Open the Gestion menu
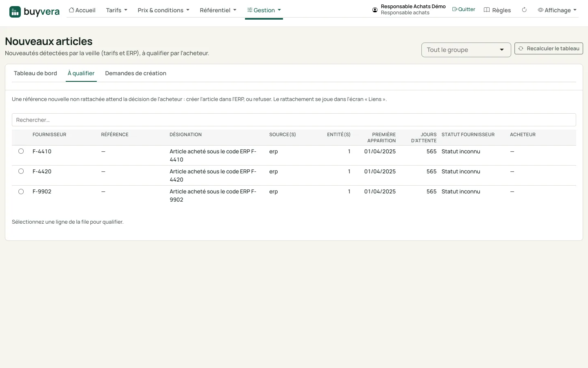The width and height of the screenshot is (588, 368). (x=264, y=10)
